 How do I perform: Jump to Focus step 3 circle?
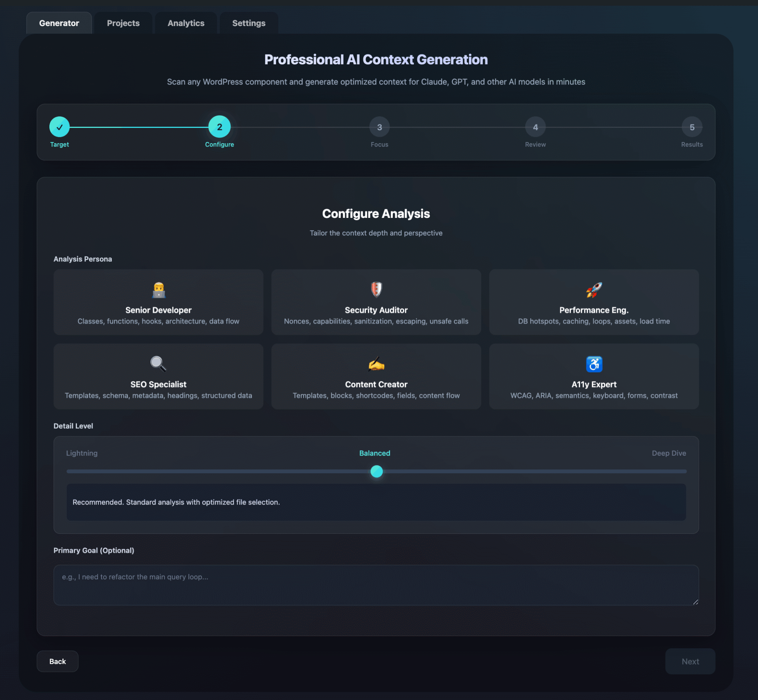click(x=379, y=127)
